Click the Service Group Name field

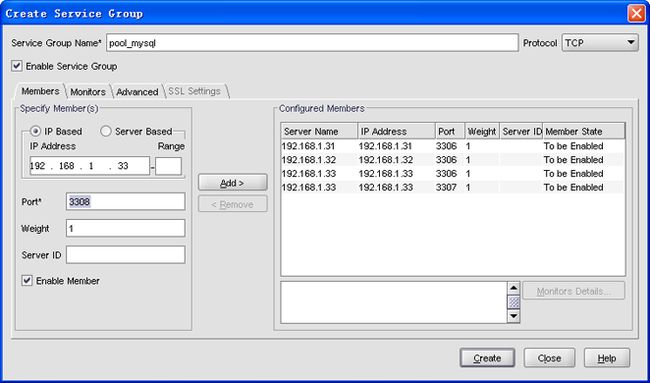(312, 43)
